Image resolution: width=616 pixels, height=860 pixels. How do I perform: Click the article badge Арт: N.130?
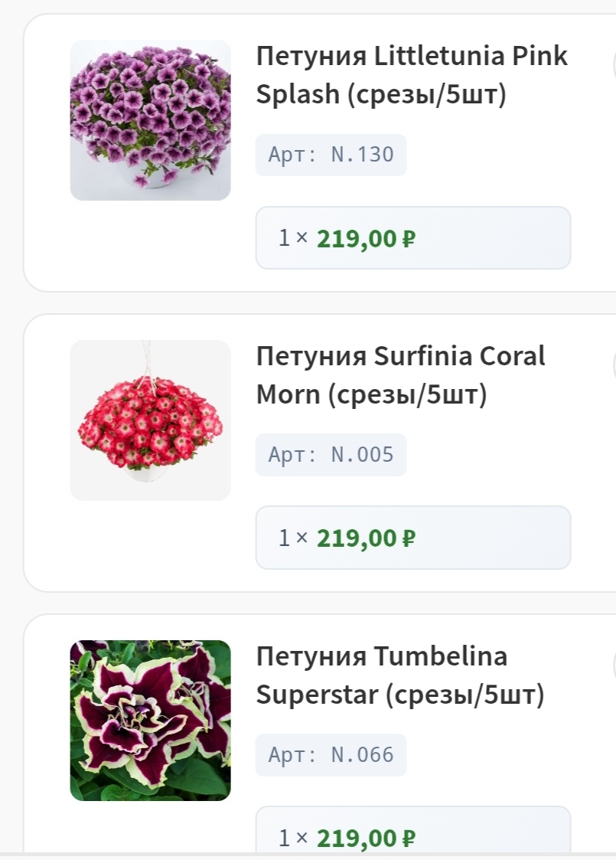click(331, 155)
